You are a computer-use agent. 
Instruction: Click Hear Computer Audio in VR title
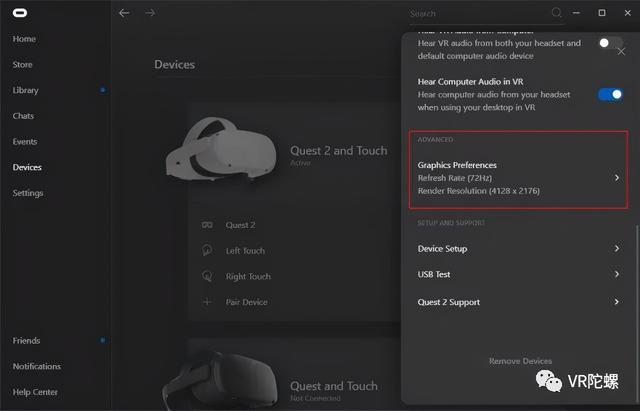pyautogui.click(x=470, y=82)
